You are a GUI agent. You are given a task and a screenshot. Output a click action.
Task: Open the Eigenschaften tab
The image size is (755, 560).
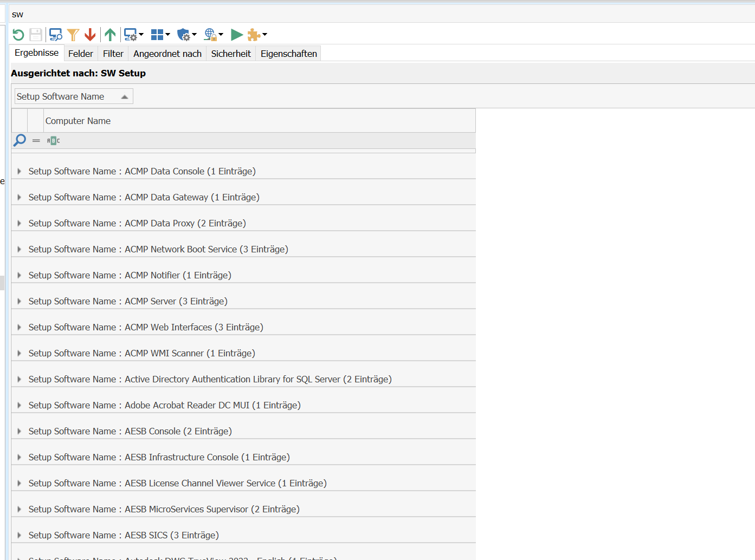click(289, 54)
